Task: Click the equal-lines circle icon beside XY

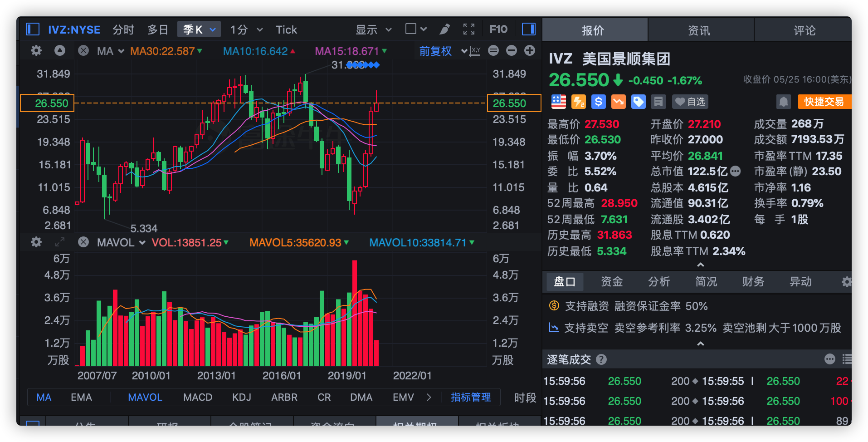Action: [x=493, y=50]
